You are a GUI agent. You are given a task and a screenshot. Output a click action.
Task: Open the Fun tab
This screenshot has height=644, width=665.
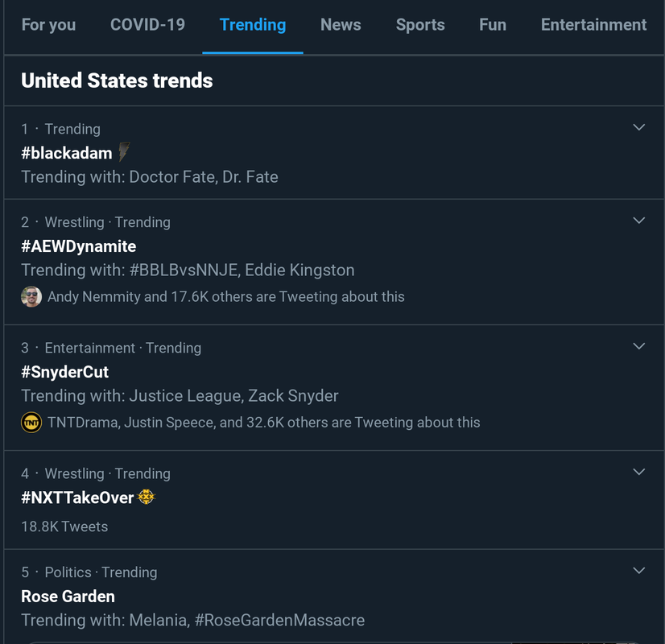(493, 25)
